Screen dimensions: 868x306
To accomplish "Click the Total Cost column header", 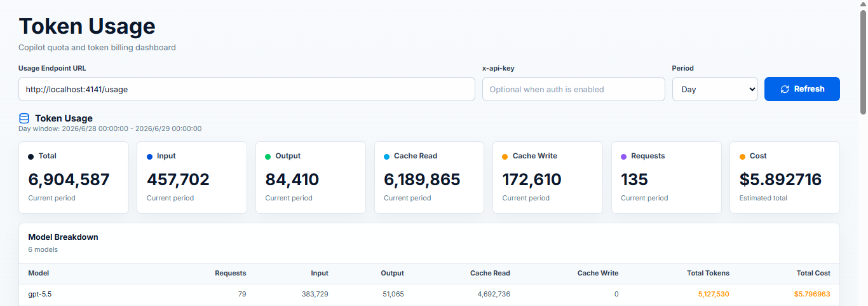I will (813, 273).
